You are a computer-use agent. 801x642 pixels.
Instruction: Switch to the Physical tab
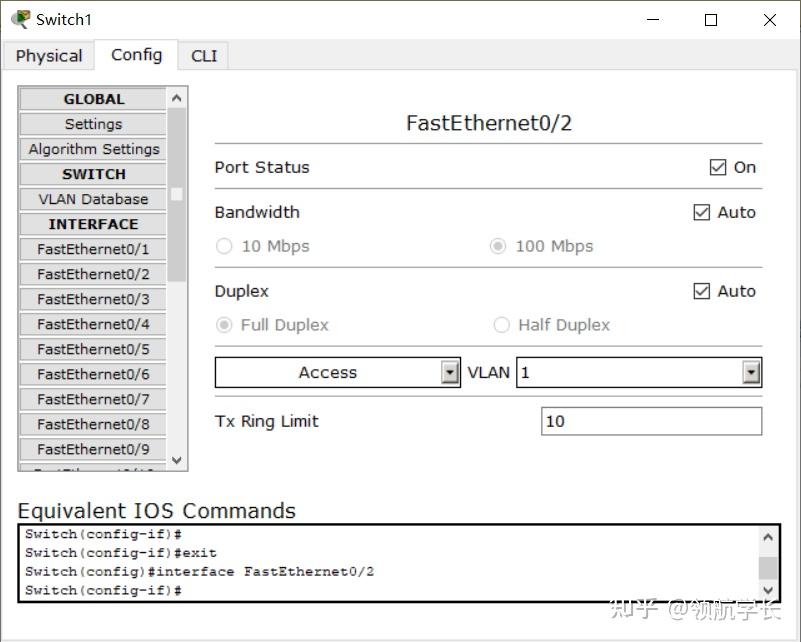pyautogui.click(x=49, y=56)
